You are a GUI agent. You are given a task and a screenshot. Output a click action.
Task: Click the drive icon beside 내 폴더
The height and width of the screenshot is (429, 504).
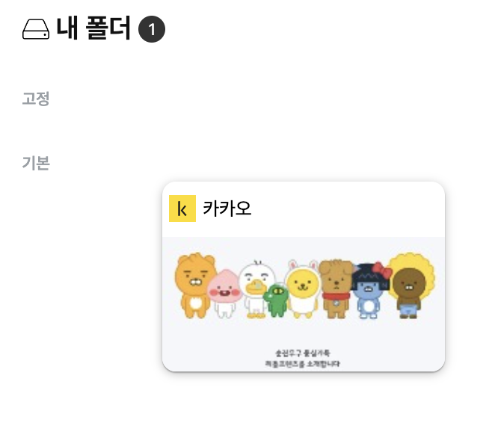tap(36, 29)
